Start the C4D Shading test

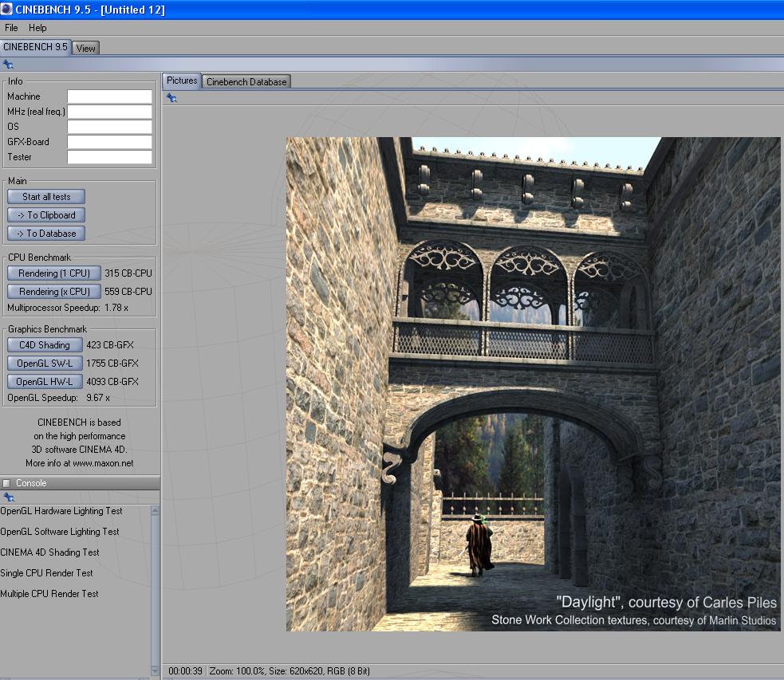(45, 345)
